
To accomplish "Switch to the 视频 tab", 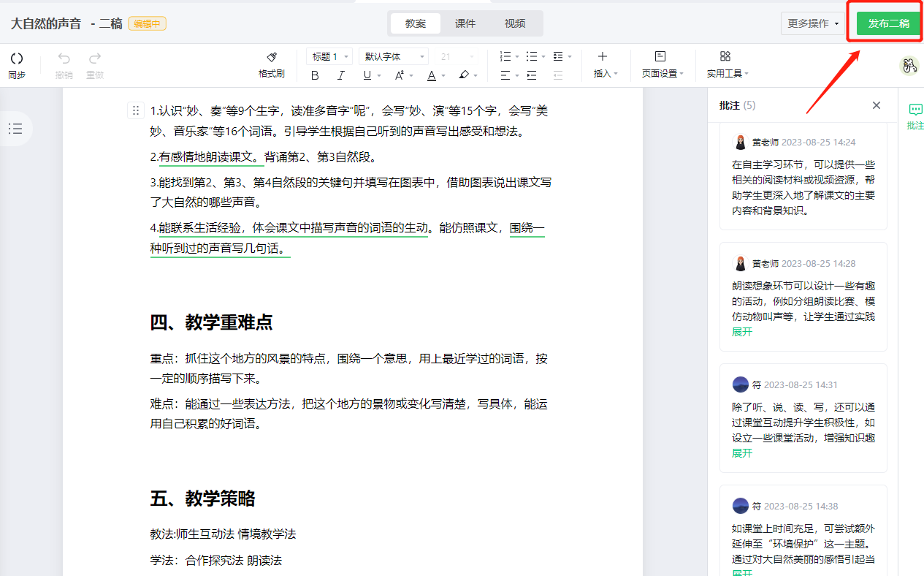I will pyautogui.click(x=515, y=23).
